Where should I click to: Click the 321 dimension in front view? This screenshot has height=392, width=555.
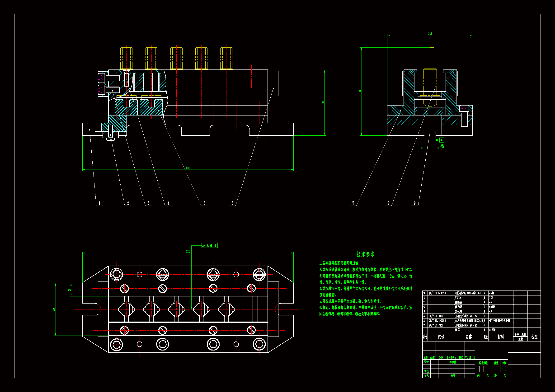pos(188,168)
